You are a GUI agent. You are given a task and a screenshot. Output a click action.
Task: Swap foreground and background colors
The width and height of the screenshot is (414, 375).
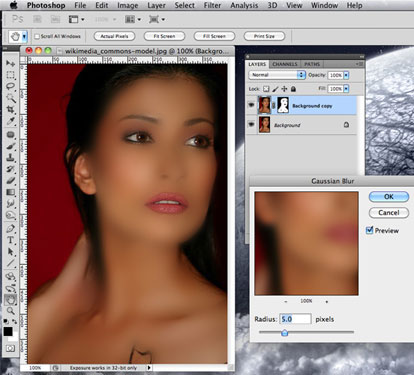(14, 322)
